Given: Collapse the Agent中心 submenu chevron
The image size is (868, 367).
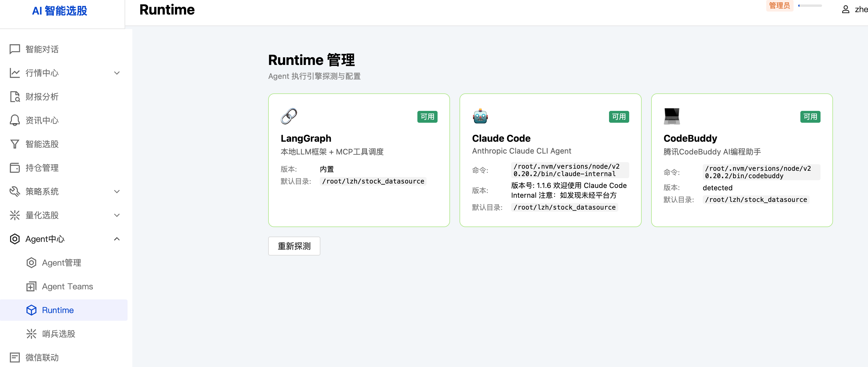Looking at the screenshot, I should pyautogui.click(x=117, y=239).
